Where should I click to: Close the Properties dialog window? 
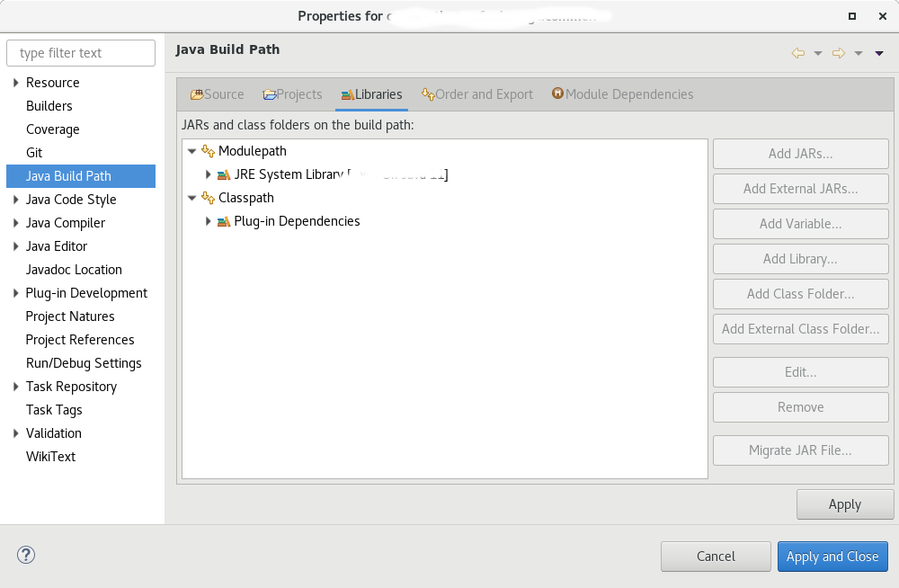click(x=883, y=16)
